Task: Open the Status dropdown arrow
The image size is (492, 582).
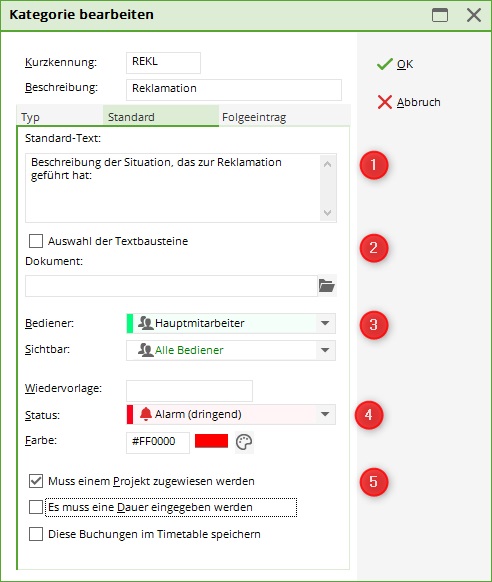Action: [x=325, y=414]
